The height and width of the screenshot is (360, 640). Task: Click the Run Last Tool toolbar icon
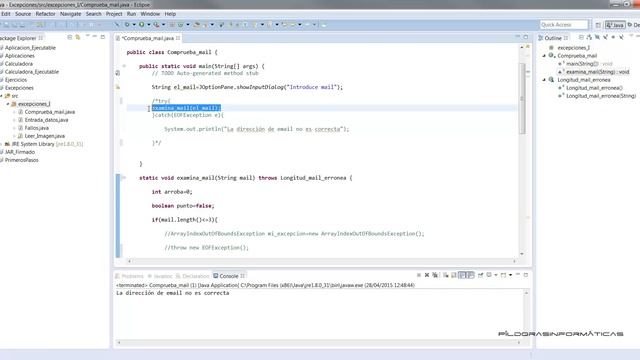coord(156,24)
